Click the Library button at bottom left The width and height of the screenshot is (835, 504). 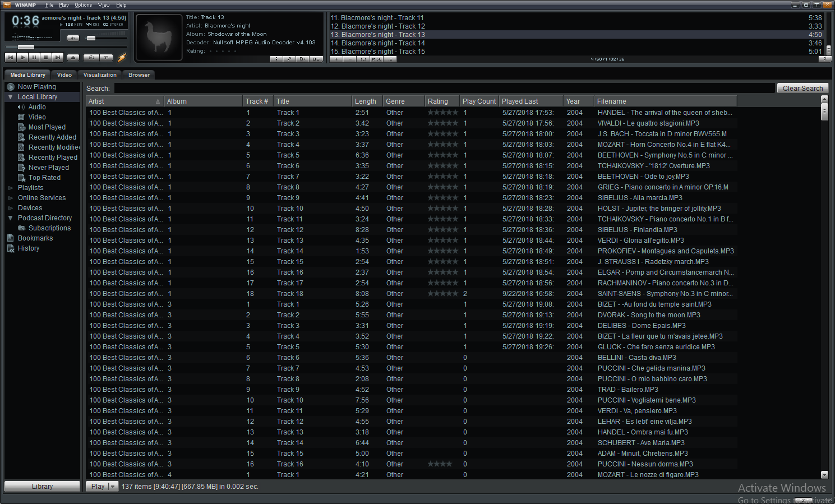(42, 487)
